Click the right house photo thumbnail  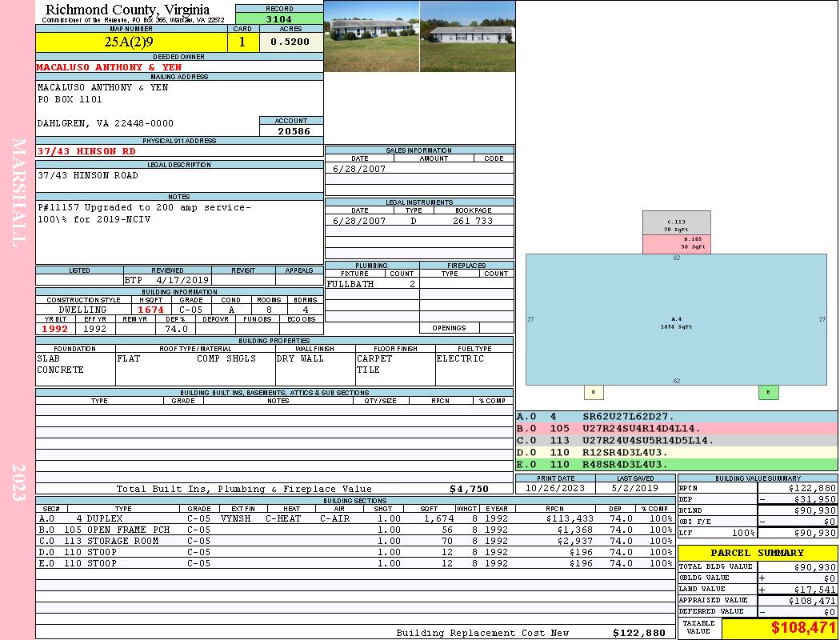467,36
